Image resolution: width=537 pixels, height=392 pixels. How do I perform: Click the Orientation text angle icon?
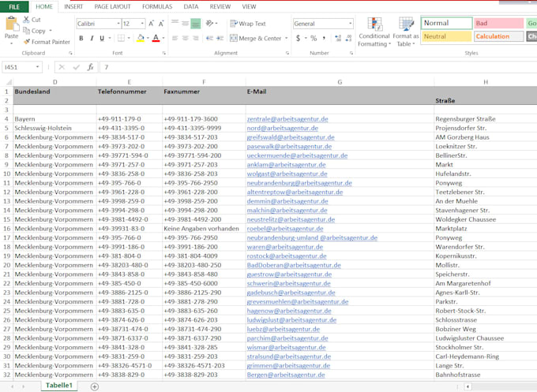click(x=209, y=23)
